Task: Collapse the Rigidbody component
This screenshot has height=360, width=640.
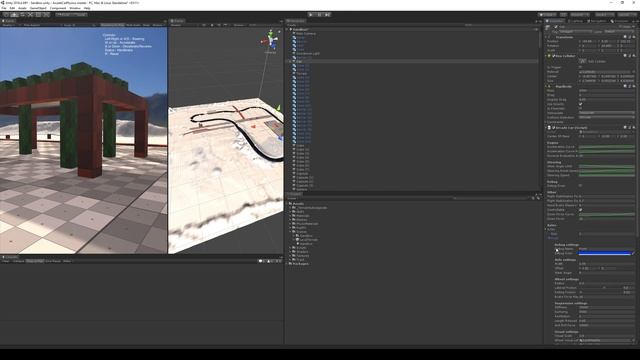Action: [x=546, y=86]
